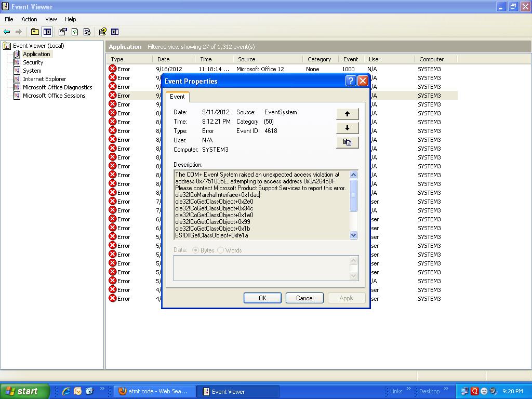
Task: Click the Up one level folder icon
Action: (35, 32)
